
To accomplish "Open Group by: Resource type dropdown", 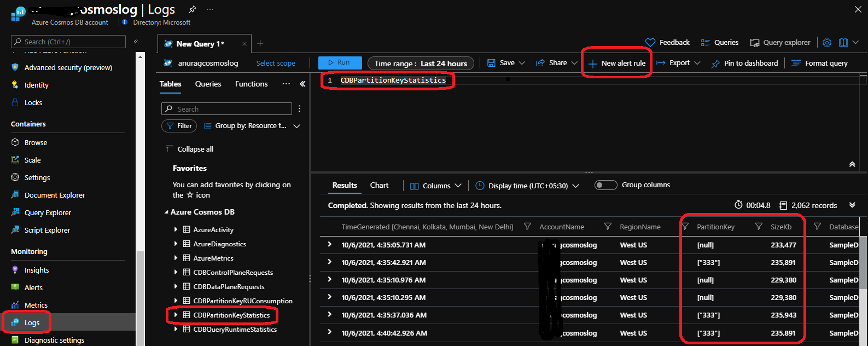I will [x=252, y=126].
